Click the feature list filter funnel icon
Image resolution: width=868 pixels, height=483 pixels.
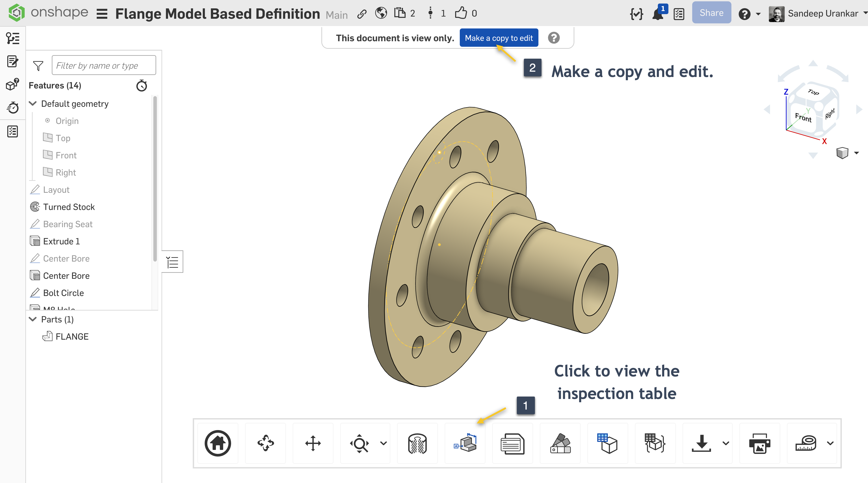tap(38, 66)
